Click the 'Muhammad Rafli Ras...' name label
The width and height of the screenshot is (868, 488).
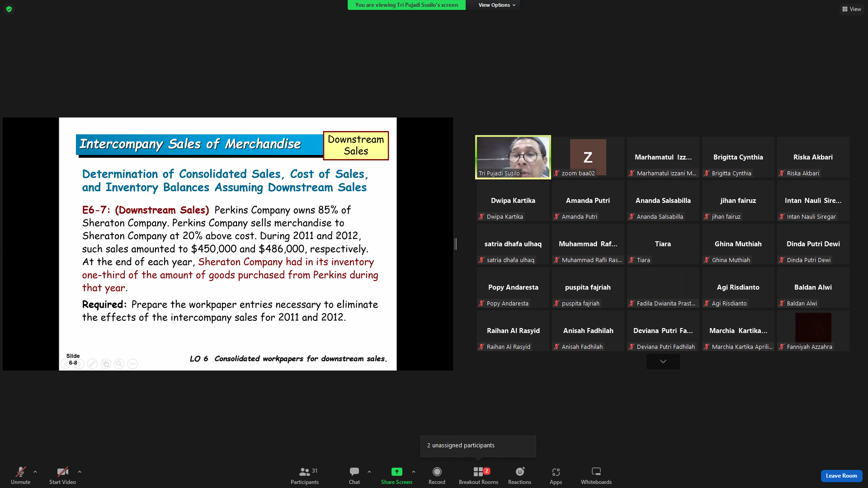592,260
